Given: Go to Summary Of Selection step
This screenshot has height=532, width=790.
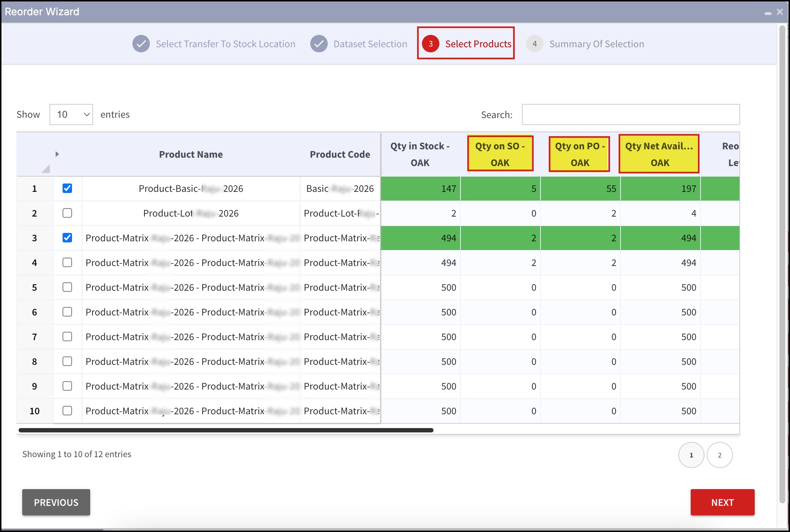Looking at the screenshot, I should (597, 44).
